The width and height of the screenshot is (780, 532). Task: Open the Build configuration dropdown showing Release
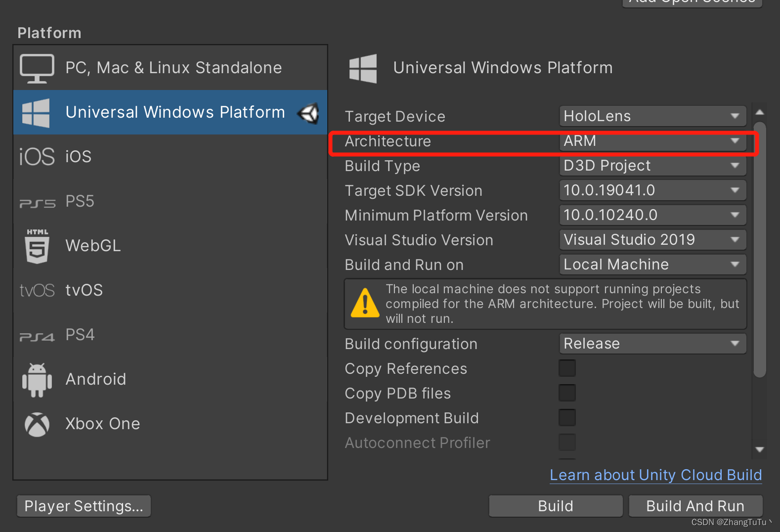coord(652,344)
